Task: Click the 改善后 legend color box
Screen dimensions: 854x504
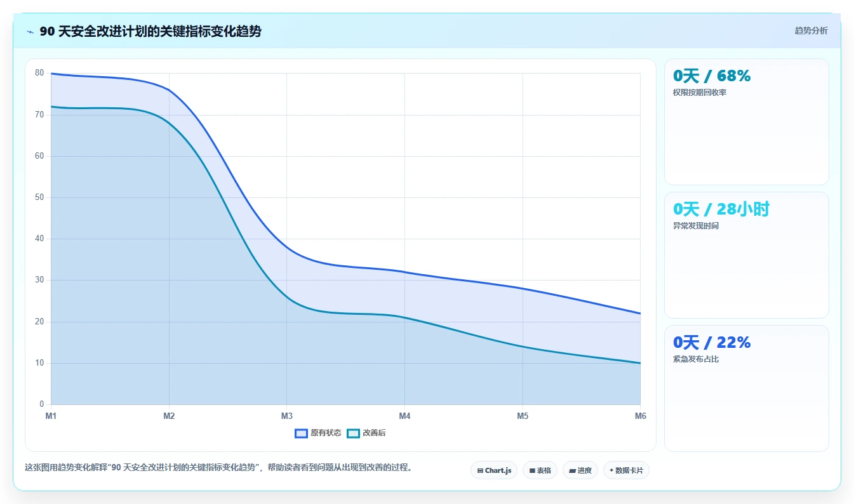Action: 353,433
